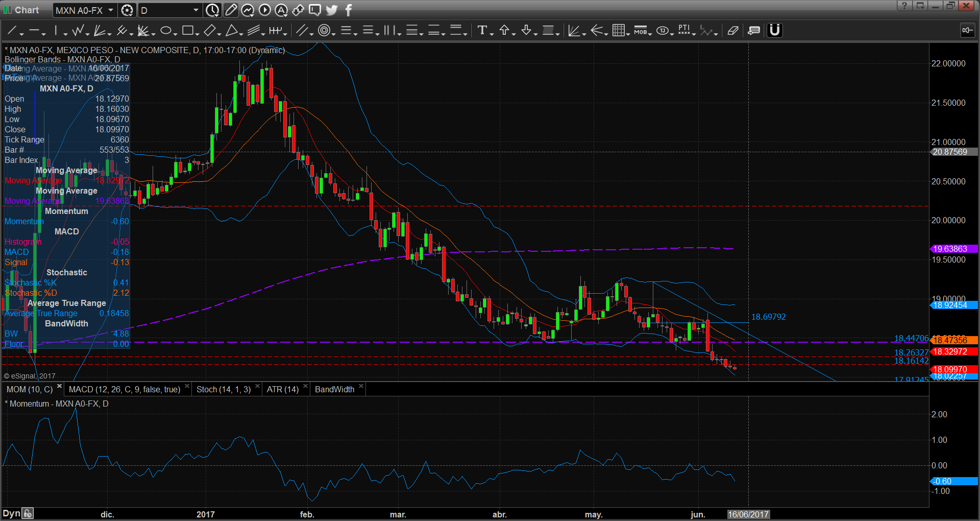Click the symbol link arrows icon
The width and height of the screenshot is (980, 521).
pos(298,10)
